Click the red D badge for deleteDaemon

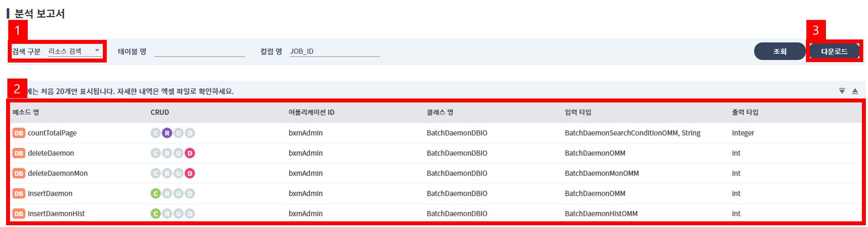pyautogui.click(x=190, y=153)
